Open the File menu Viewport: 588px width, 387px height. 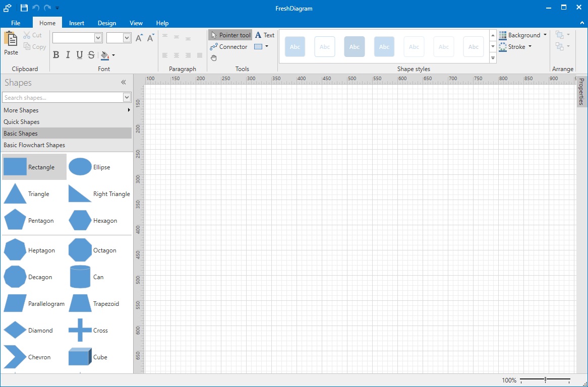[15, 23]
